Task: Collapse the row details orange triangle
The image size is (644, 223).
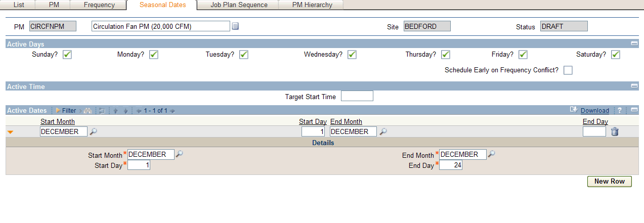Action: pos(10,132)
